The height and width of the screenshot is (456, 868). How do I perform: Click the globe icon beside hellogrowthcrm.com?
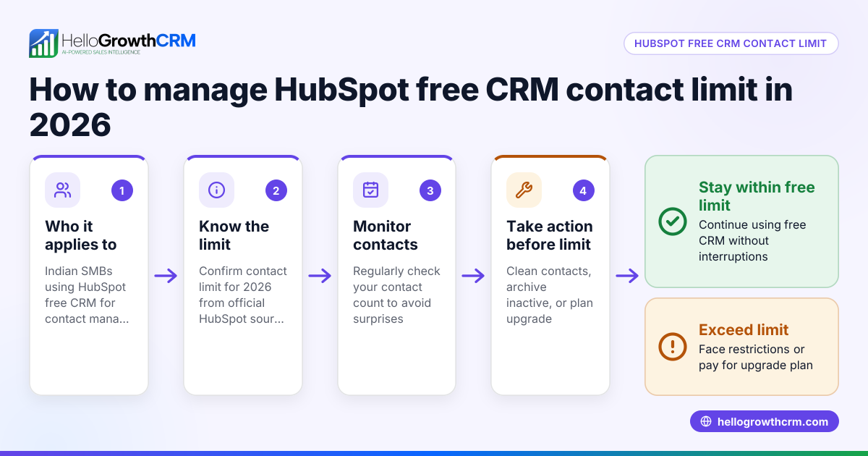pos(706,422)
